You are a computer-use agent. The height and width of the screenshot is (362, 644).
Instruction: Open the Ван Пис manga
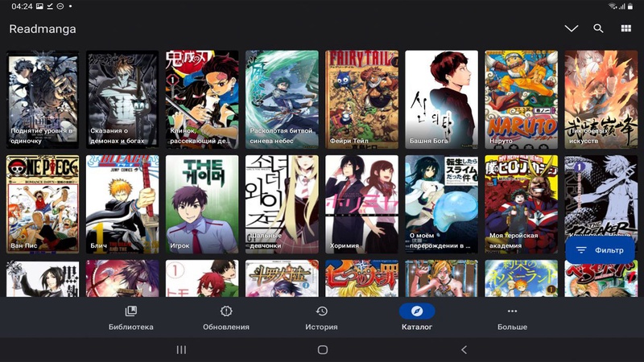point(43,204)
